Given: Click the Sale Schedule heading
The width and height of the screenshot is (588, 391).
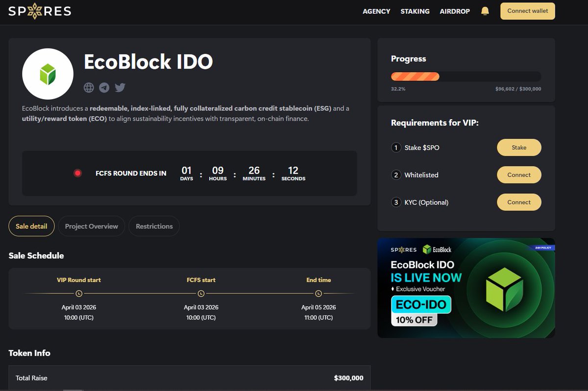Looking at the screenshot, I should coord(36,256).
